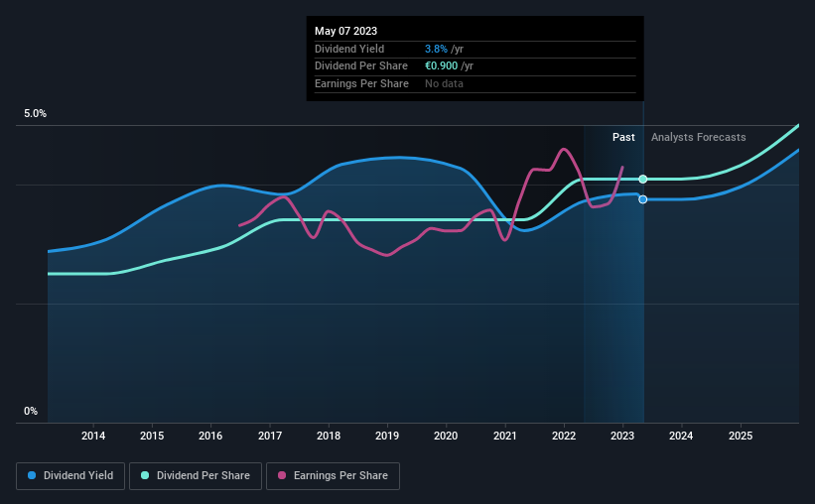The height and width of the screenshot is (504, 815).
Task: Click the 2025 x-axis label
Action: point(741,436)
